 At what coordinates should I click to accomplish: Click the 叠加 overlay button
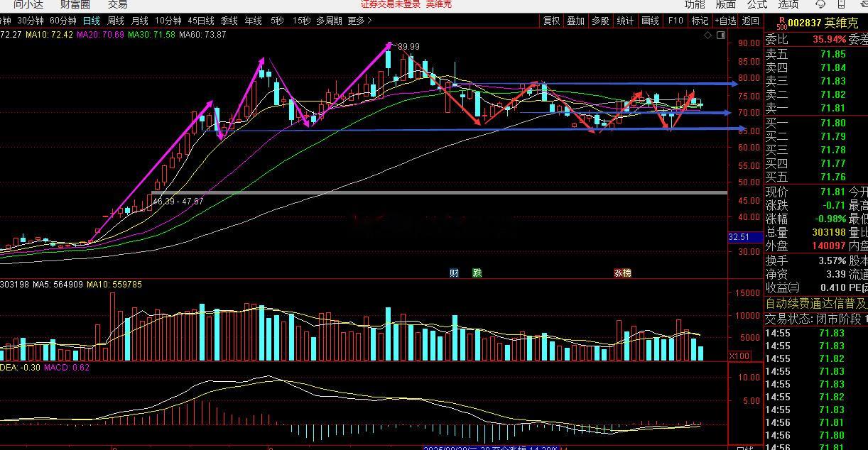(x=575, y=21)
